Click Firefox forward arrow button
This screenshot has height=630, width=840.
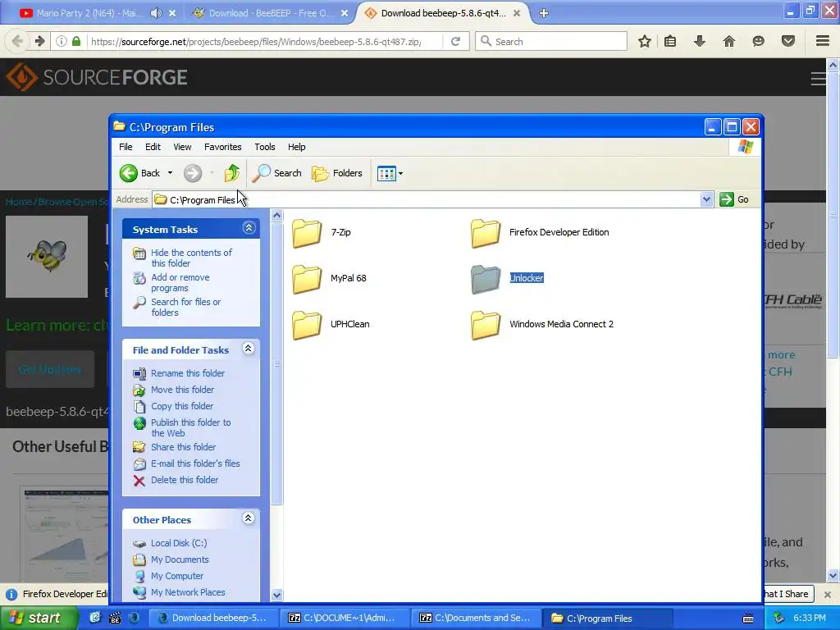point(39,41)
